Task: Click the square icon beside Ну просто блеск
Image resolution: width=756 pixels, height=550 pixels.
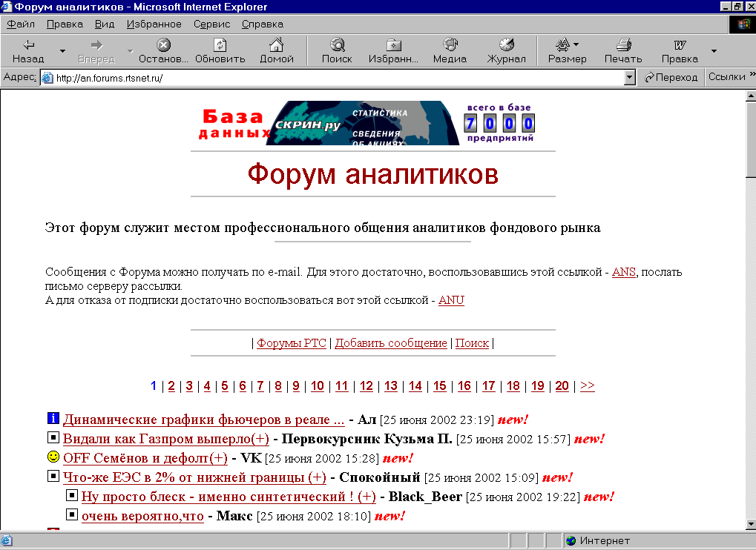Action: click(x=71, y=495)
